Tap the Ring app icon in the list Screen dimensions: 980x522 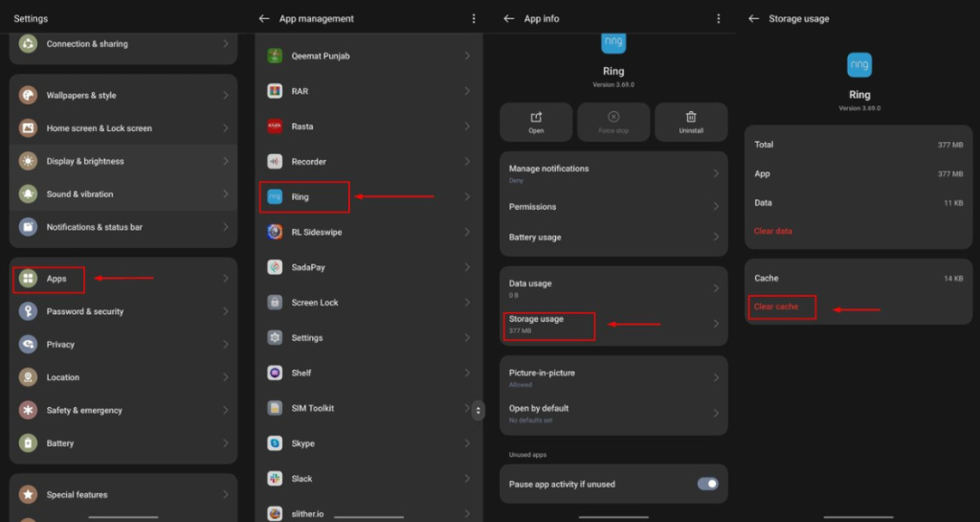(x=275, y=197)
